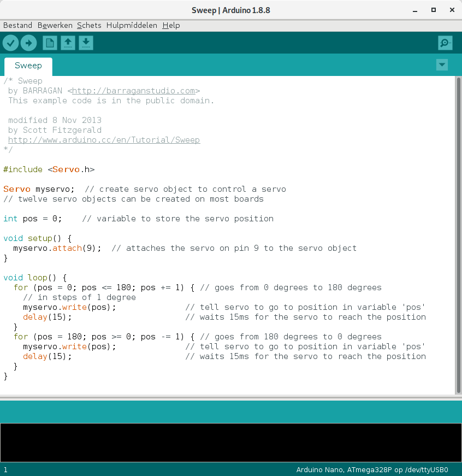
Task: Expand the tab options dropdown arrow
Action: click(442, 64)
